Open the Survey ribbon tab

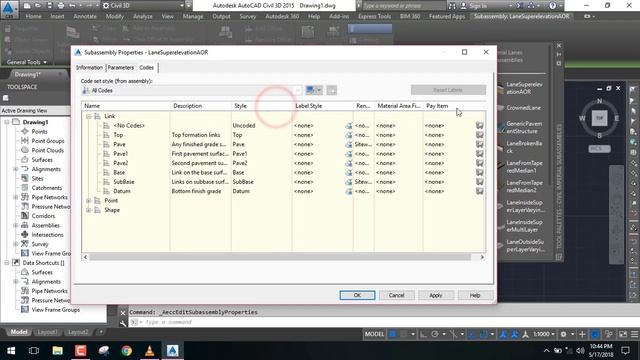coord(248,16)
